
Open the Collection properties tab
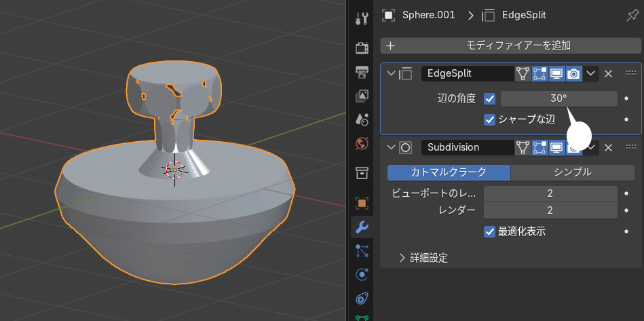click(362, 173)
